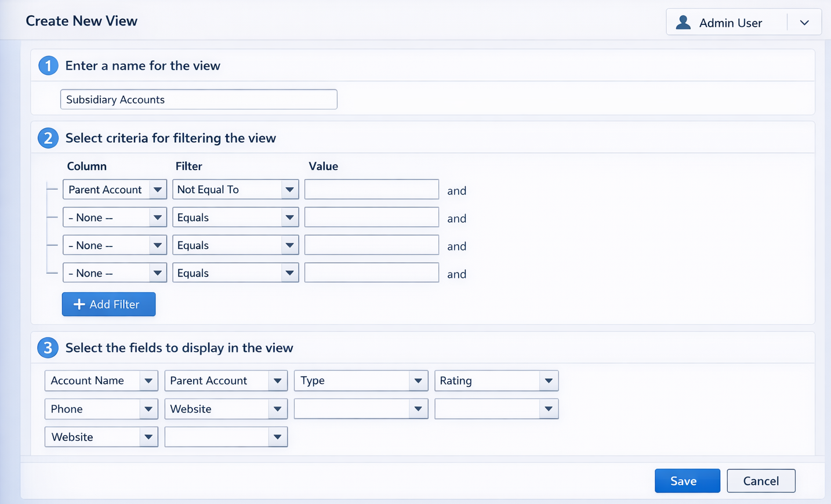Click the step 3 numbered circle badge

click(48, 347)
